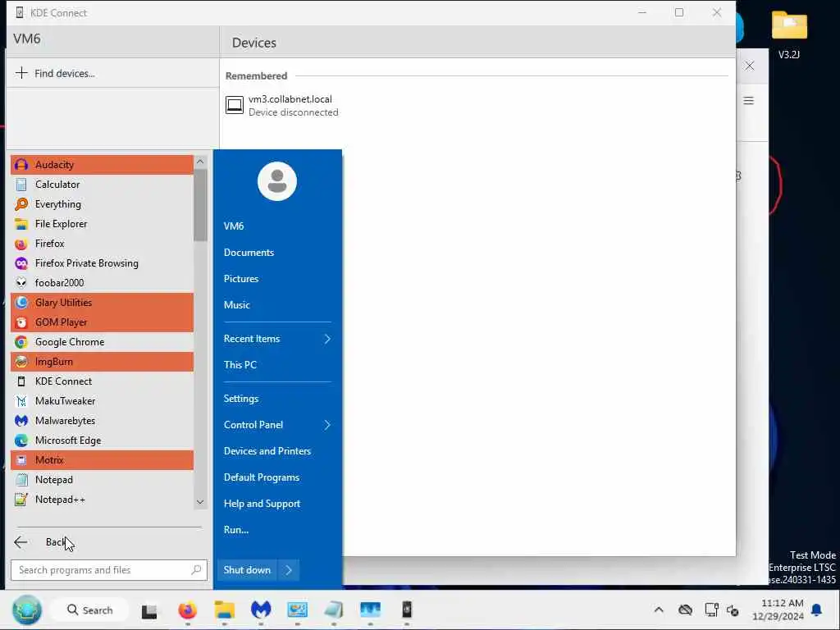Click the taskbar Search box
The image size is (840, 630).
89,610
